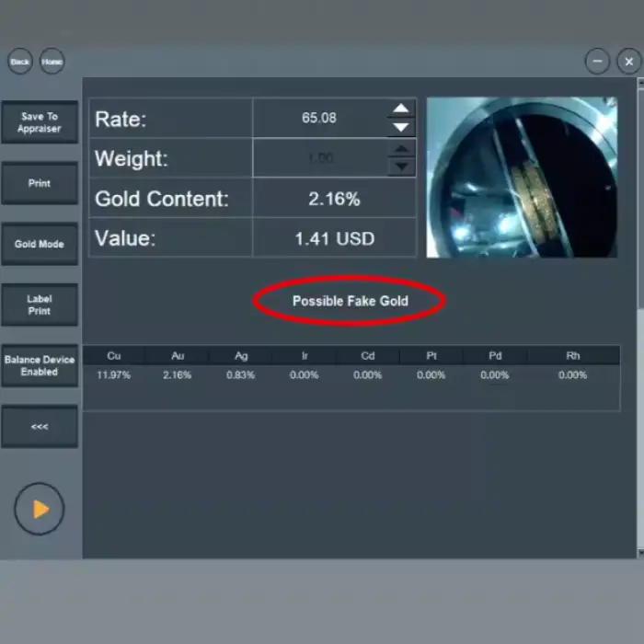This screenshot has width=644, height=644.
Task: Save results to Appraiser
Action: click(x=40, y=122)
